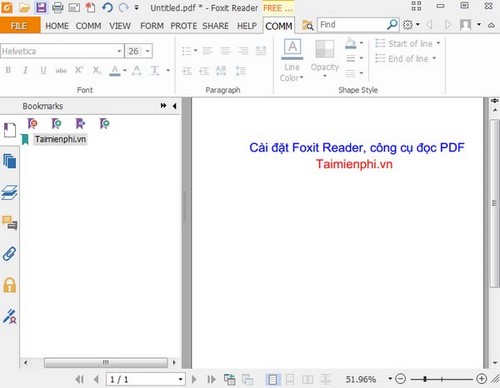The width and height of the screenshot is (500, 388).
Task: Collapse the ribbon with the caret icon
Action: pos(491,25)
